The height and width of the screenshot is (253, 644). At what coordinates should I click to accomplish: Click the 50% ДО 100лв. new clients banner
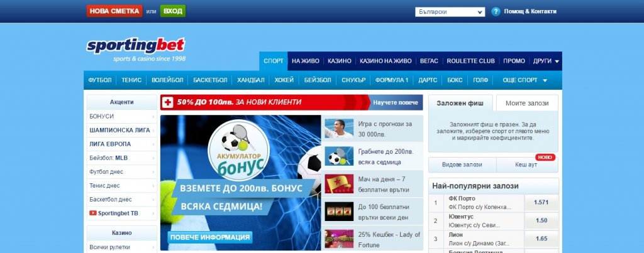[291, 102]
